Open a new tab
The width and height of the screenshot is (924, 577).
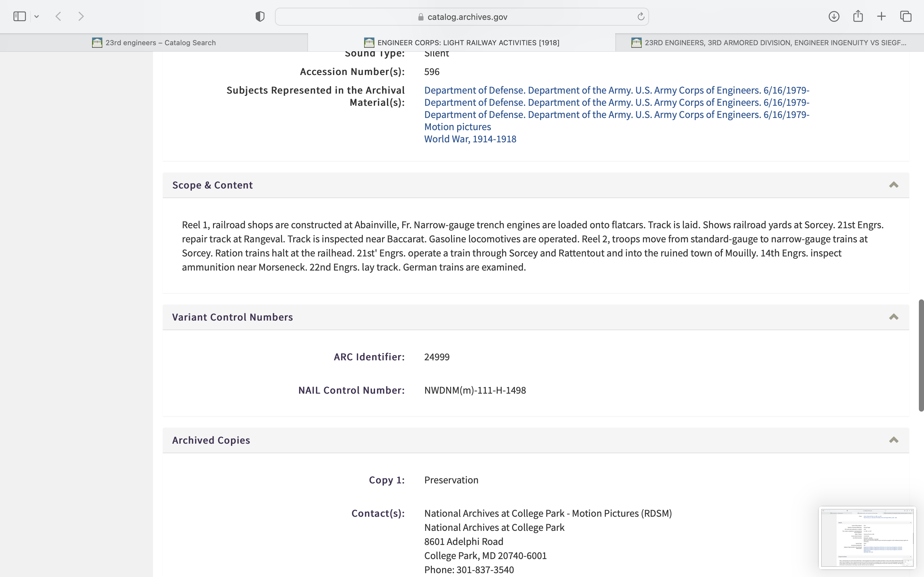point(881,16)
